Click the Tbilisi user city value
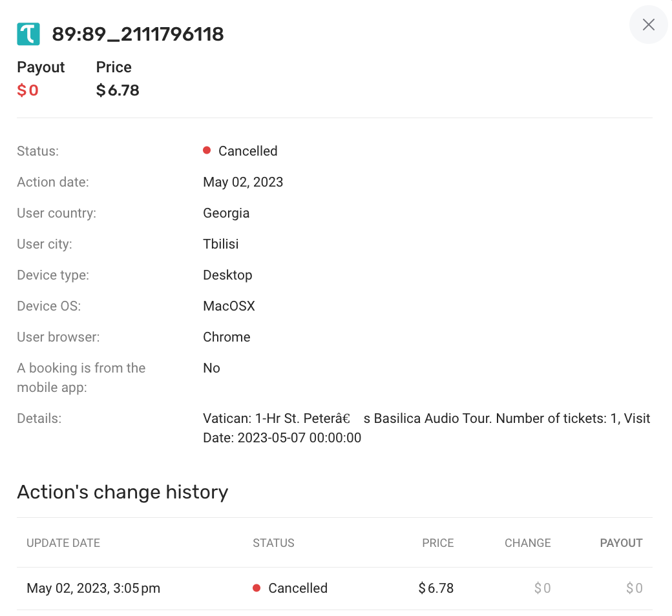672x616 pixels. coord(221,244)
